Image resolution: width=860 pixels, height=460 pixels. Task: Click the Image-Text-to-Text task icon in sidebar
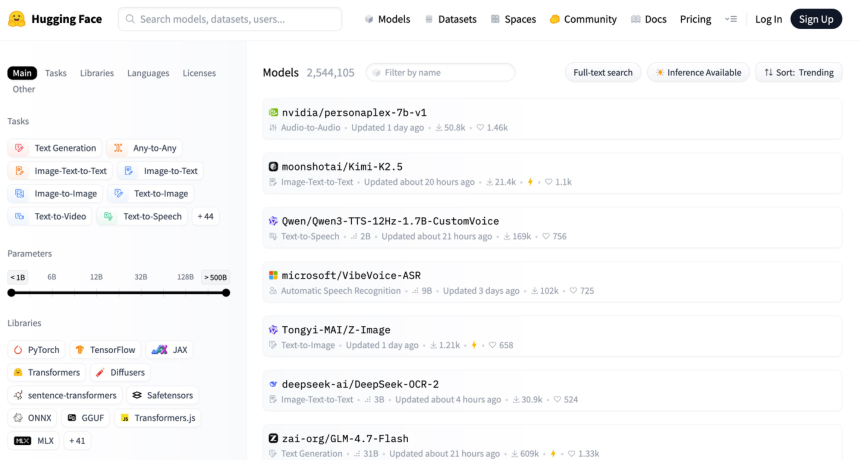tap(19, 171)
